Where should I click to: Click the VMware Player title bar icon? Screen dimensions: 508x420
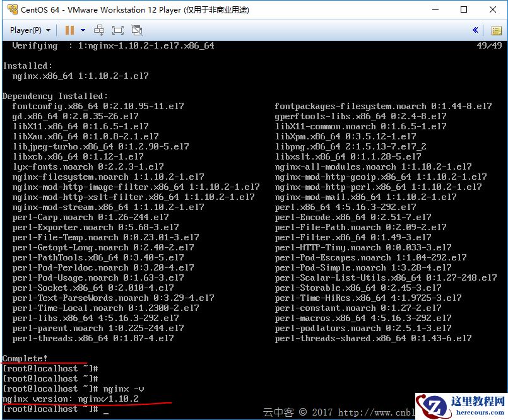13,9
